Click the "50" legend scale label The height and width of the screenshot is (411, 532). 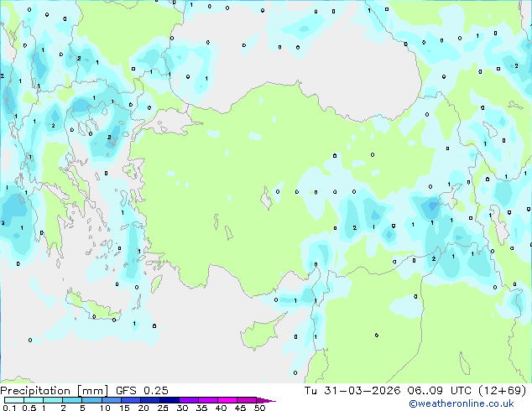point(259,408)
